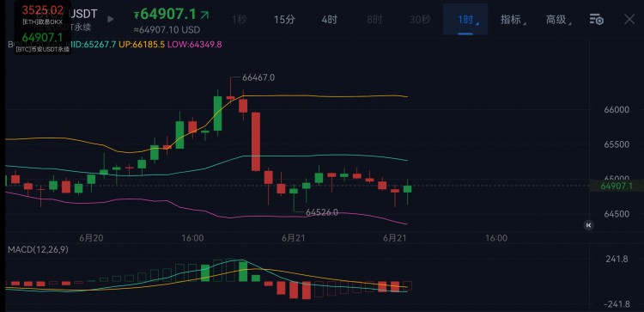Select the 1秒 timeframe tab
This screenshot has width=644, height=312.
(x=240, y=19)
